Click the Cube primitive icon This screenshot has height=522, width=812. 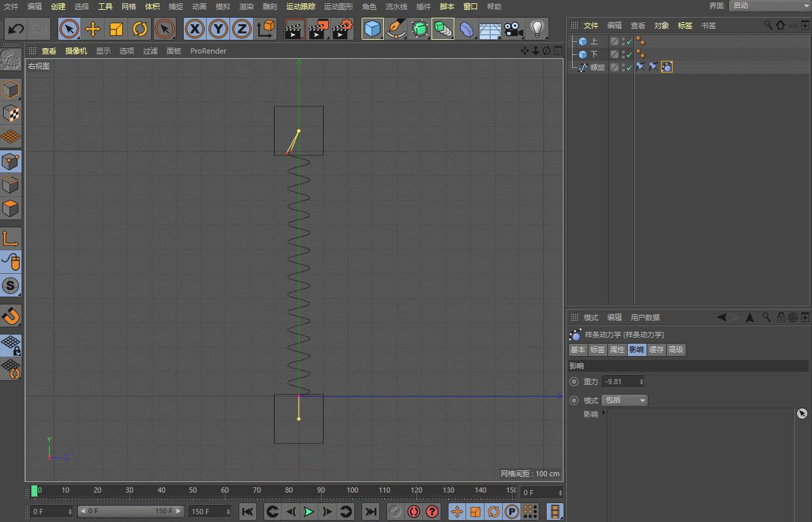click(x=373, y=29)
